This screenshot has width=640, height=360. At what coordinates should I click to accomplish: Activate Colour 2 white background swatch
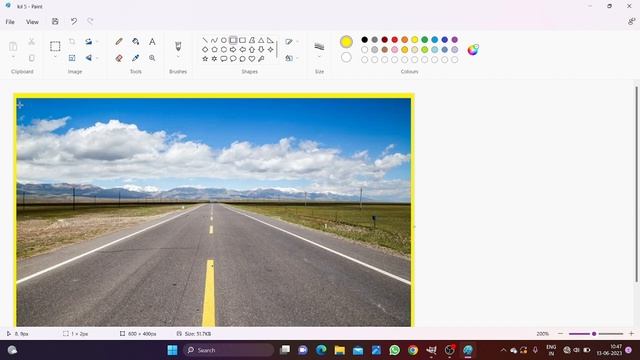point(346,58)
